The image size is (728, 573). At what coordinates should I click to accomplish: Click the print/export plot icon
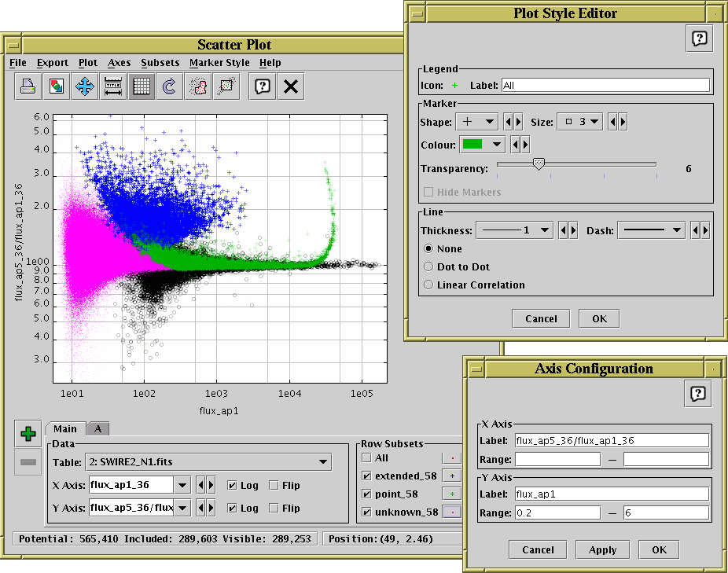(28, 86)
